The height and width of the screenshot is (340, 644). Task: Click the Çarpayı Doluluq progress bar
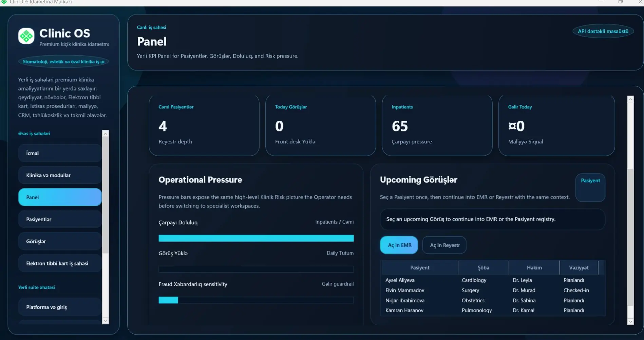[x=256, y=238]
